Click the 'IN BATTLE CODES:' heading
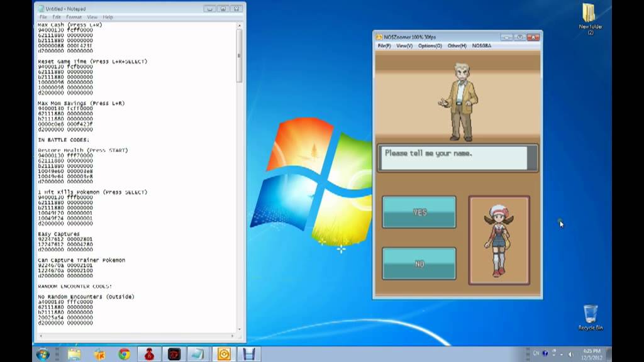 (64, 140)
